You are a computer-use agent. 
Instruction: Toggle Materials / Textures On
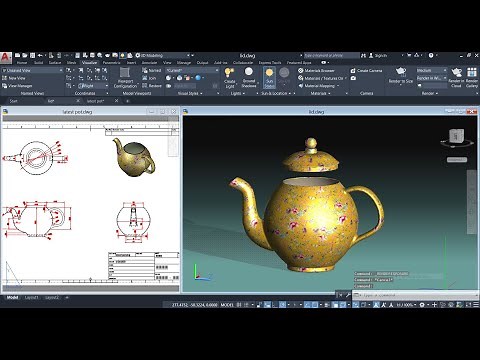pos(322,78)
